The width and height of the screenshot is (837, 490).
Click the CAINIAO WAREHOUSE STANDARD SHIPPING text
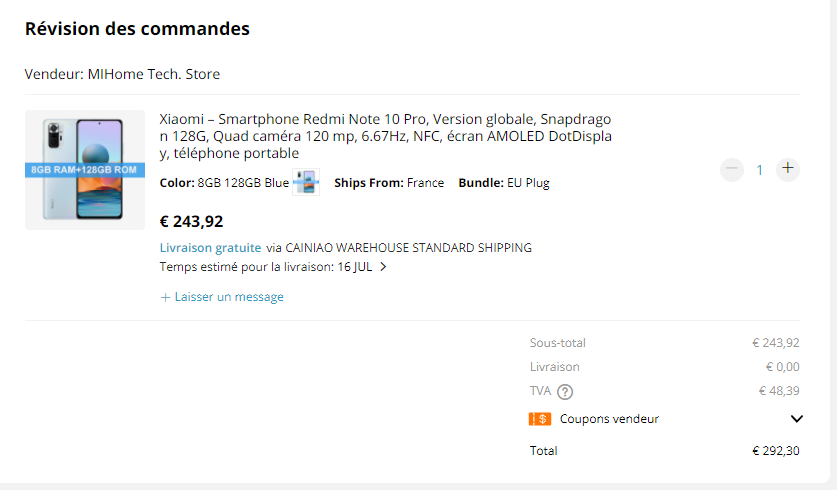click(x=408, y=248)
